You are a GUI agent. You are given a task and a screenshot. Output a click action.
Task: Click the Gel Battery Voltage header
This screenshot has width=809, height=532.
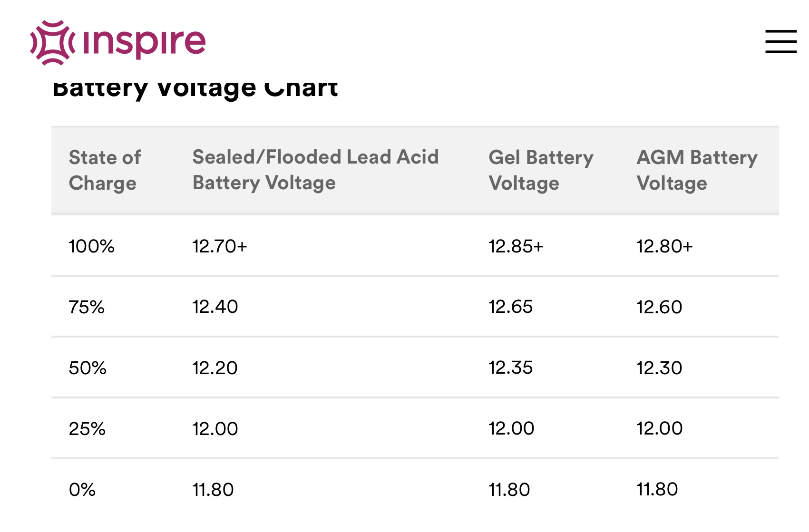coord(541,170)
